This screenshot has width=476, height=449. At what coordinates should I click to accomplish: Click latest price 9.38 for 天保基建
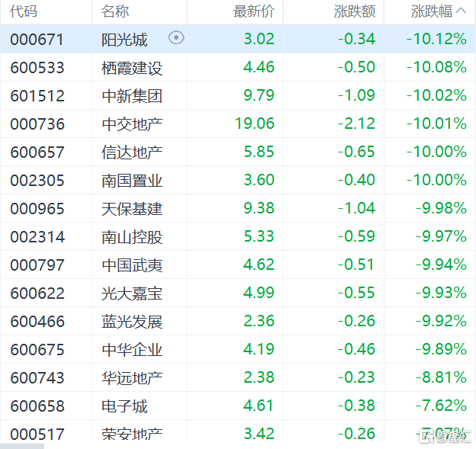[259, 208]
